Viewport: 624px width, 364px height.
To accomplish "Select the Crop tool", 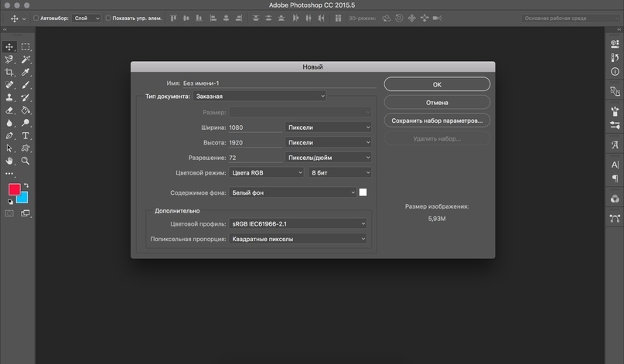I will point(9,73).
